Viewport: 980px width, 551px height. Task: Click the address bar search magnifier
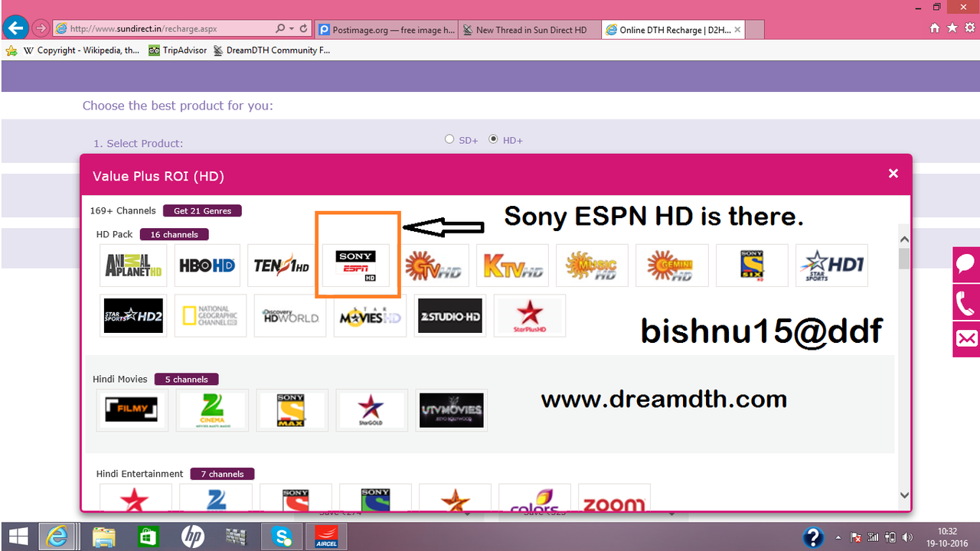pyautogui.click(x=280, y=28)
